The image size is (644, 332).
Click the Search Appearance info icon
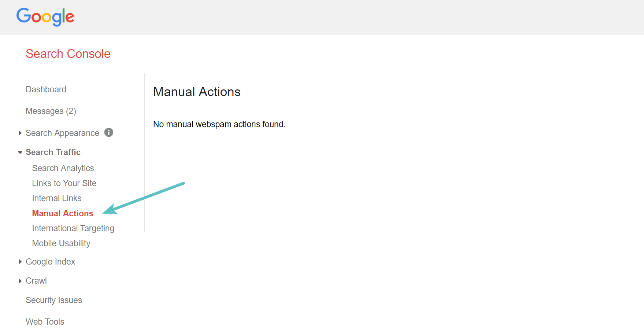(x=109, y=132)
